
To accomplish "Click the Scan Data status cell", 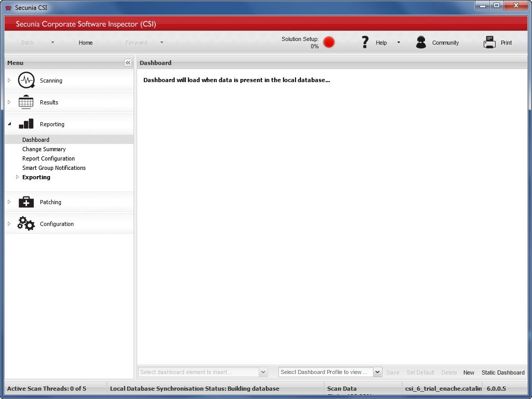I will tap(363, 389).
